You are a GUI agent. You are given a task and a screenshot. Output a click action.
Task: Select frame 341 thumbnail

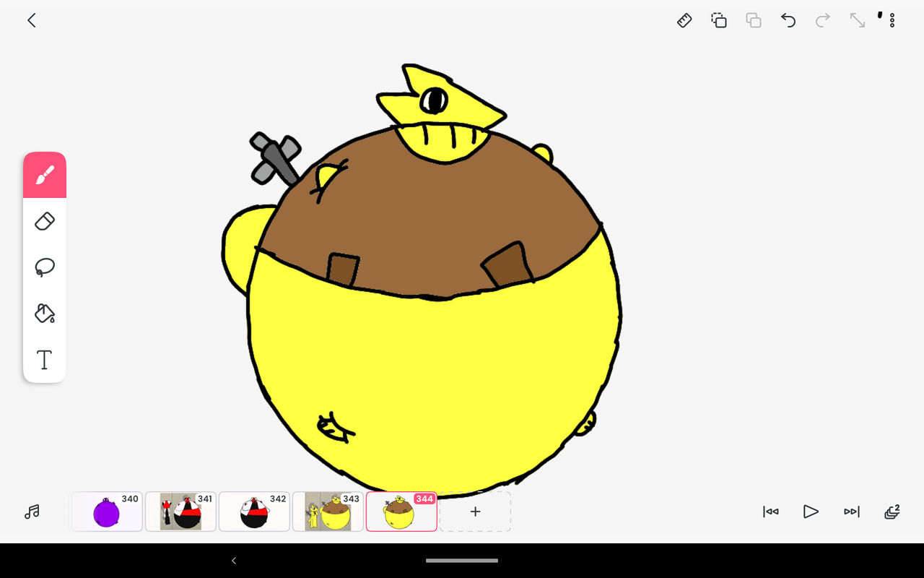point(180,512)
